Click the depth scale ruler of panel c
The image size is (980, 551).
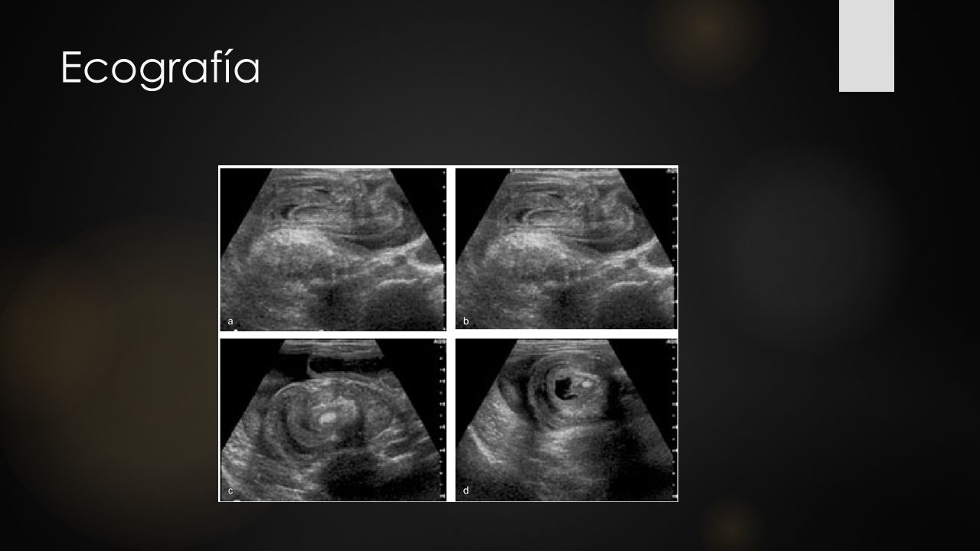click(x=443, y=419)
